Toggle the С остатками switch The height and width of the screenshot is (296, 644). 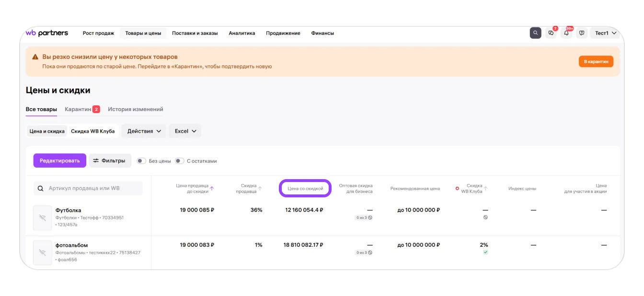[180, 161]
